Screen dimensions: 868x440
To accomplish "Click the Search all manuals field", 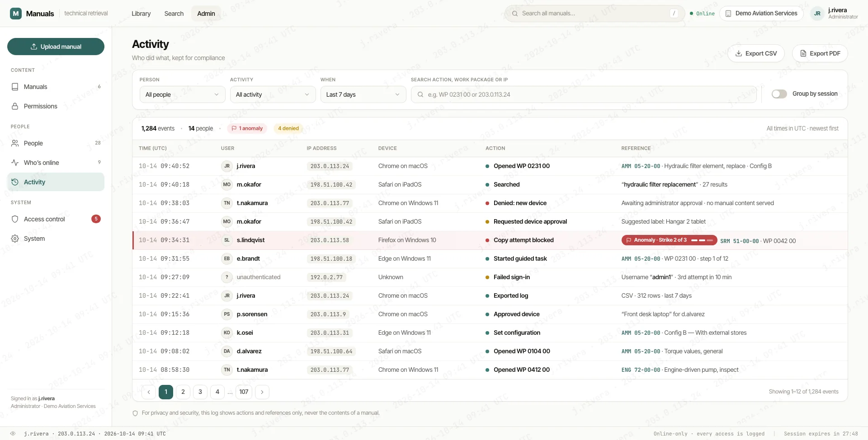I will pos(595,14).
